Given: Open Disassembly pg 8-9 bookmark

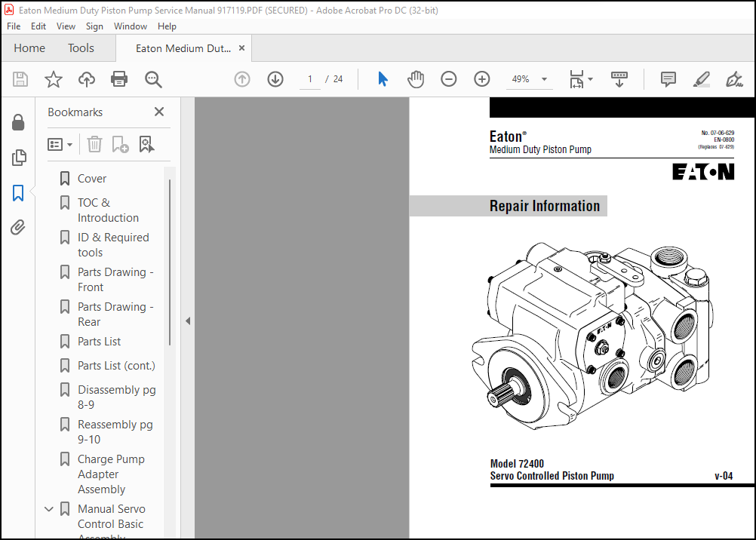Looking at the screenshot, I should [117, 397].
